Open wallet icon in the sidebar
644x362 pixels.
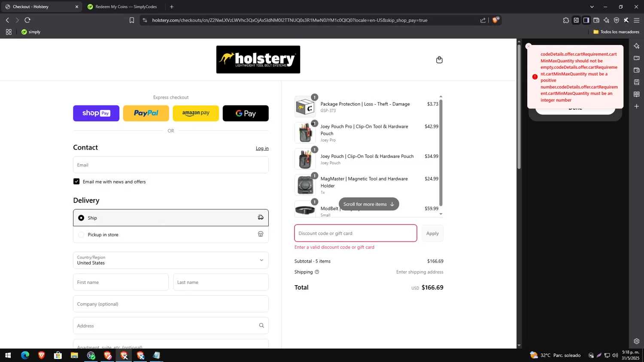(x=637, y=70)
